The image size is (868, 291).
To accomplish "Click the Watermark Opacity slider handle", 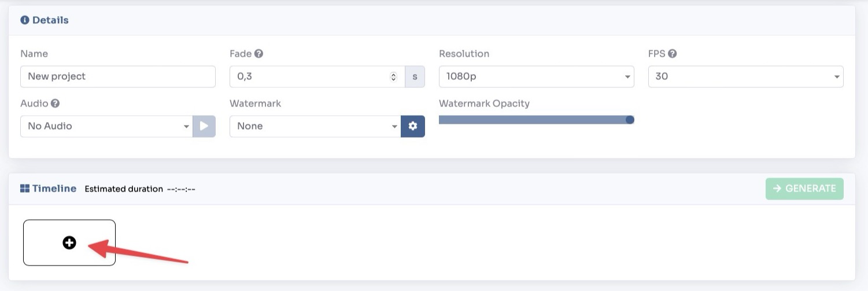I will (x=630, y=120).
